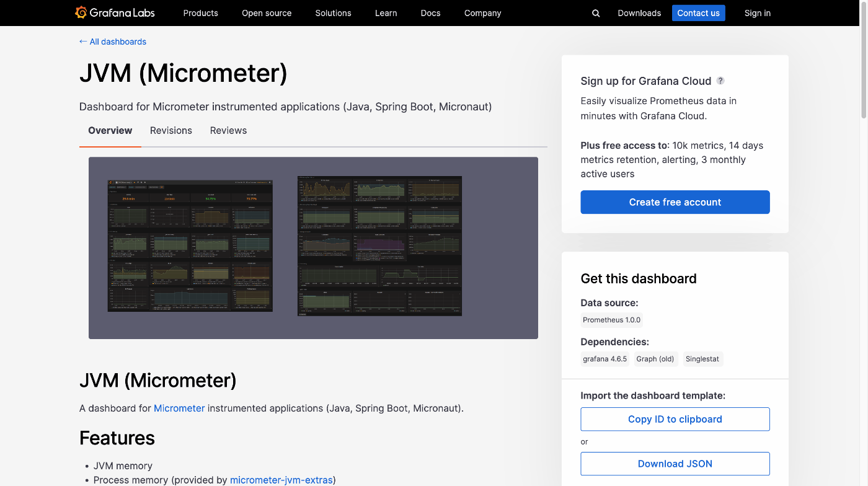
Task: Open the right dashboard screenshot thumbnail
Action: 379,246
